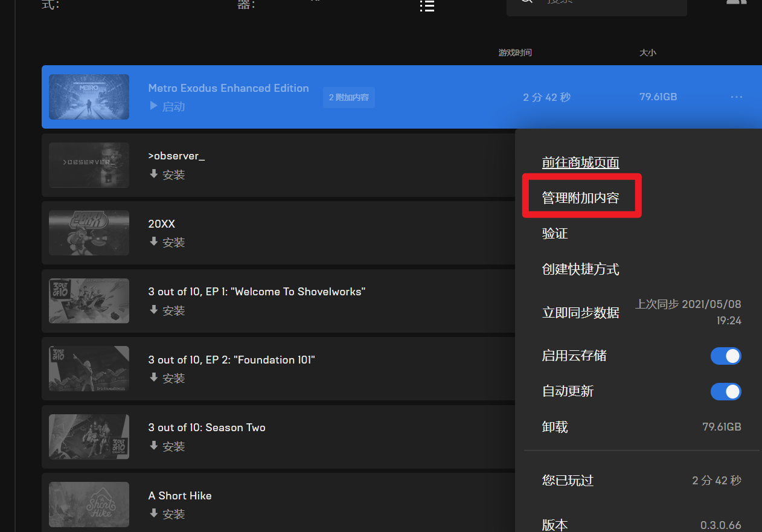Open the three-dots menu for Metro Exodus
Screen dimensions: 762x532
(736, 97)
